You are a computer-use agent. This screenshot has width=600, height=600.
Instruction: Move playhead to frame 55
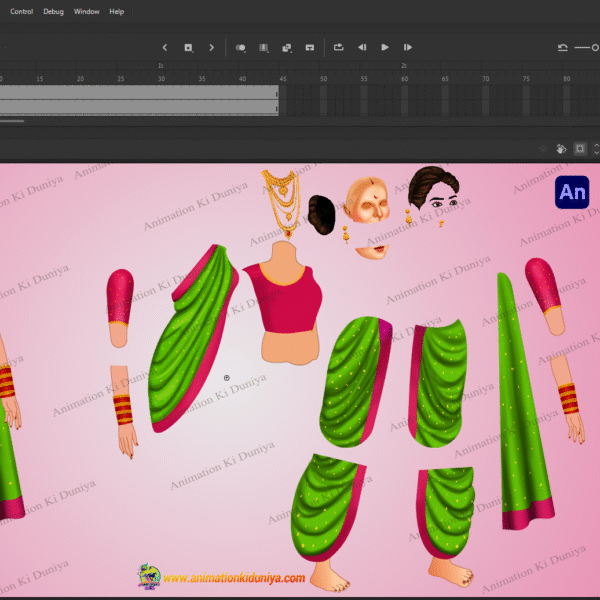pos(364,79)
